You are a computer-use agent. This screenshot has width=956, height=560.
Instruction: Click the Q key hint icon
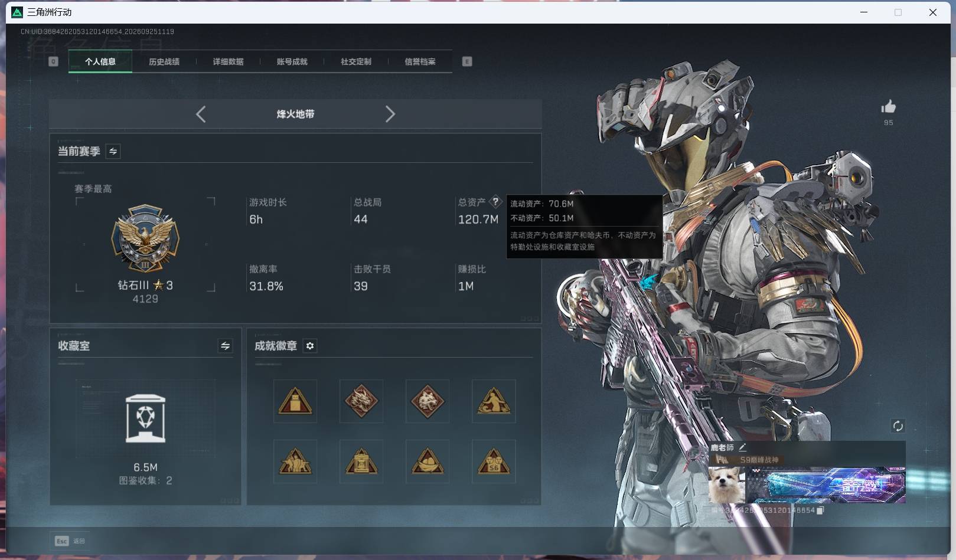(x=53, y=61)
